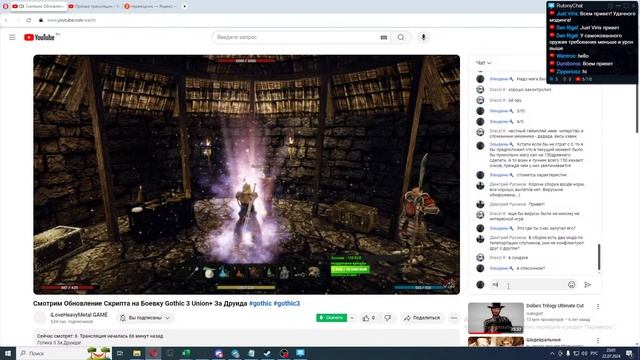This screenshot has width=640, height=360.
Task: Open Task View on the taskbar
Action: pyautogui.click(x=120, y=353)
